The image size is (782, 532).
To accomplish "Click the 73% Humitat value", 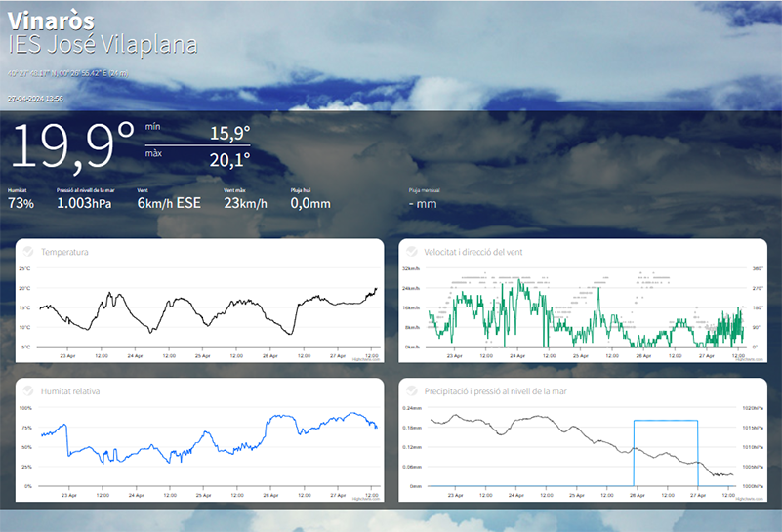I will tap(21, 204).
